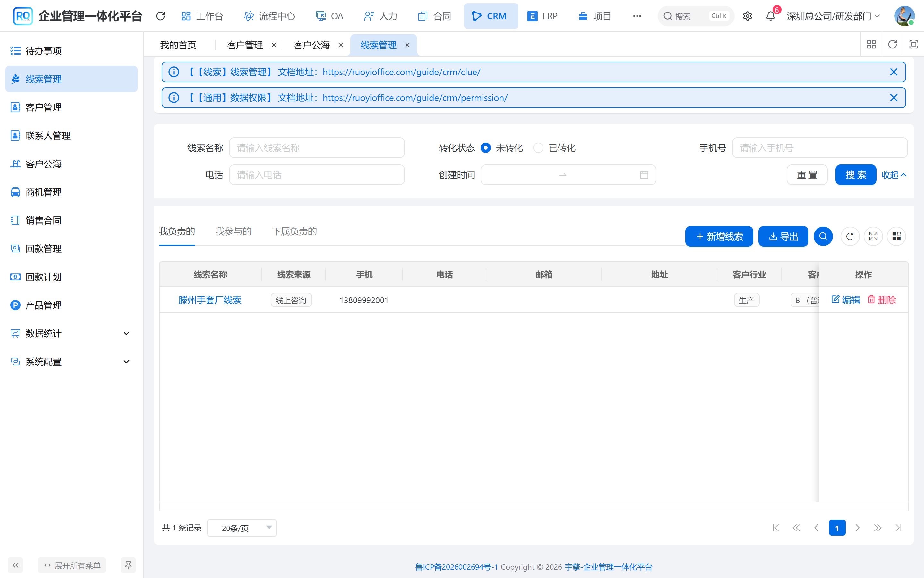The height and width of the screenshot is (578, 924).
Task: Open the 滕州手套厂线索 link
Action: [x=210, y=300]
